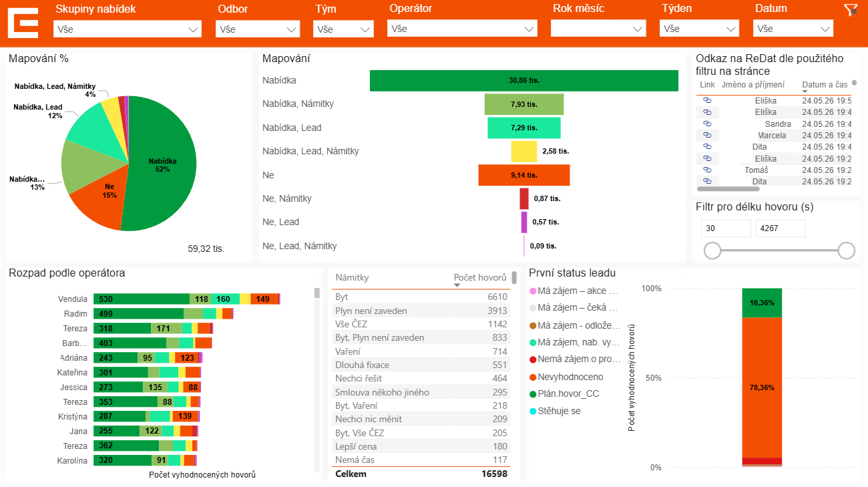Viewport: 868px width, 487px height.
Task: Select the 'Plyn není zaveden' row
Action: click(421, 311)
